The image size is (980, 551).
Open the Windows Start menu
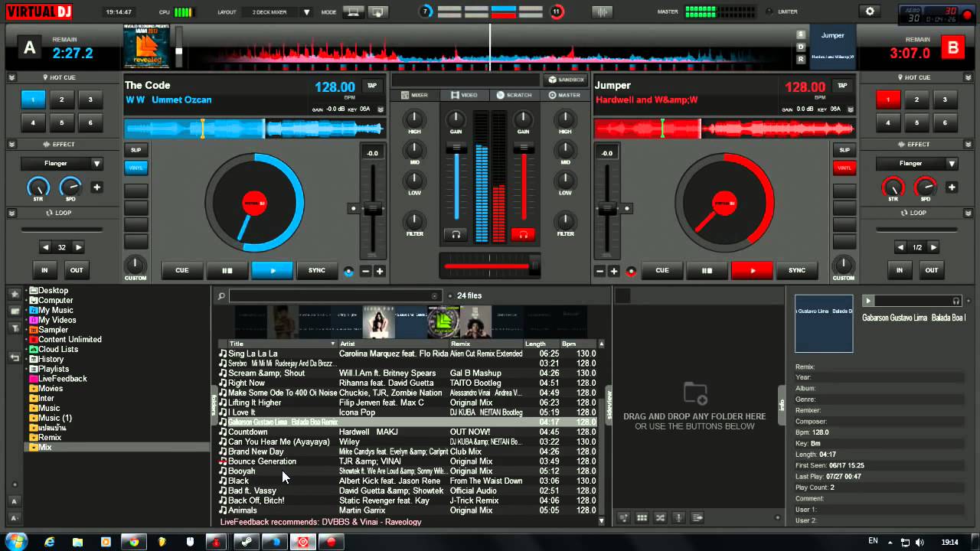tap(15, 541)
